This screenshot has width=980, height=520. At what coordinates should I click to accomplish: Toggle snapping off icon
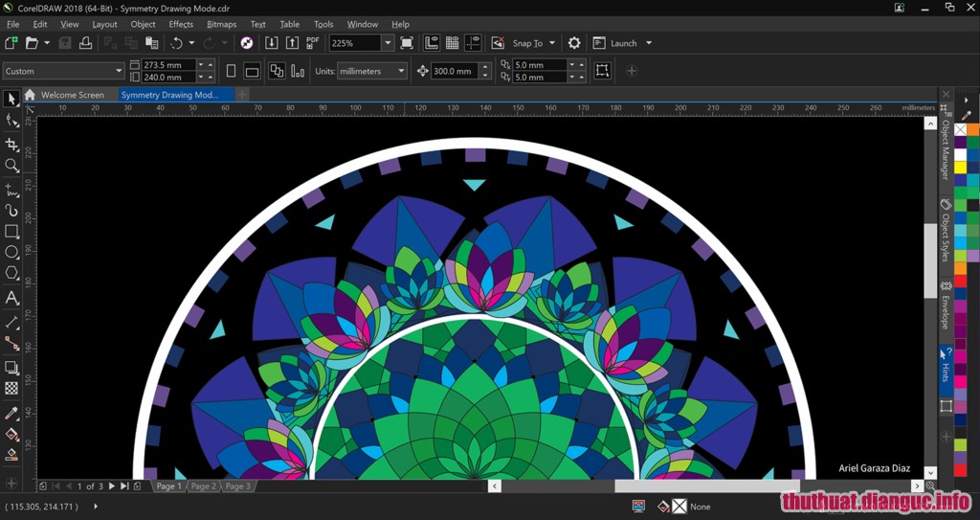click(498, 42)
